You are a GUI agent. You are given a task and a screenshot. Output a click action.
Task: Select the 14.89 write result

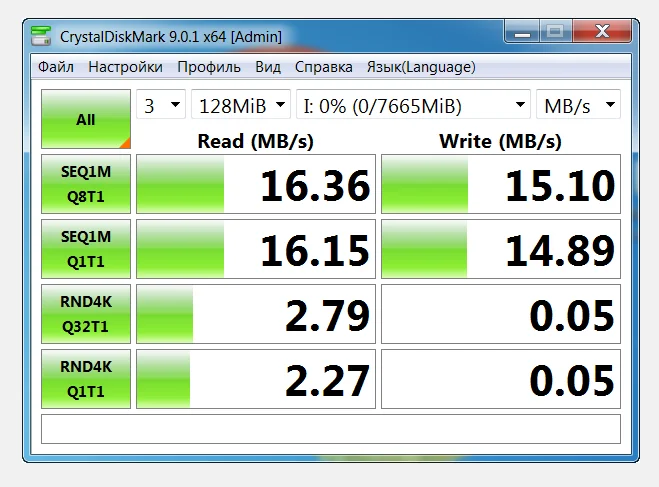pos(501,249)
